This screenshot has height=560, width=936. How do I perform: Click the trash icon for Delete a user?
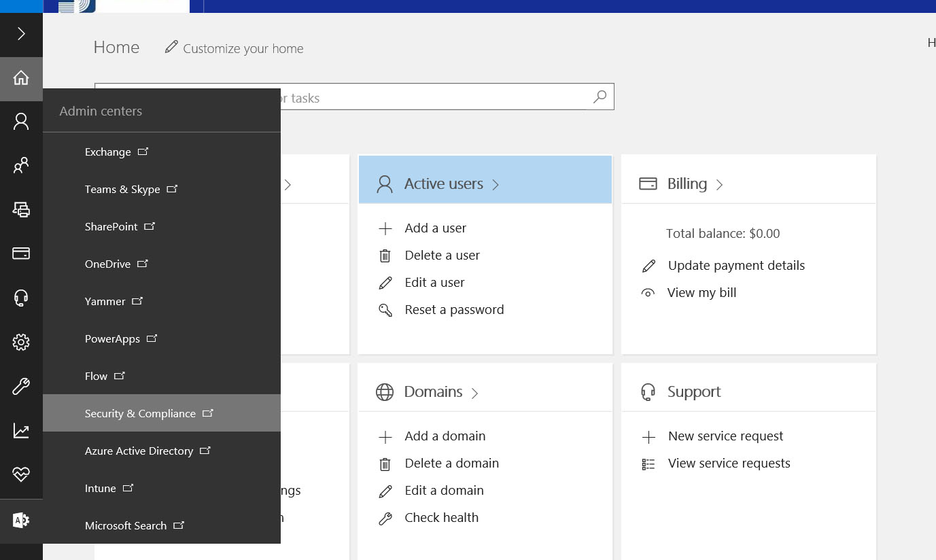[385, 256]
